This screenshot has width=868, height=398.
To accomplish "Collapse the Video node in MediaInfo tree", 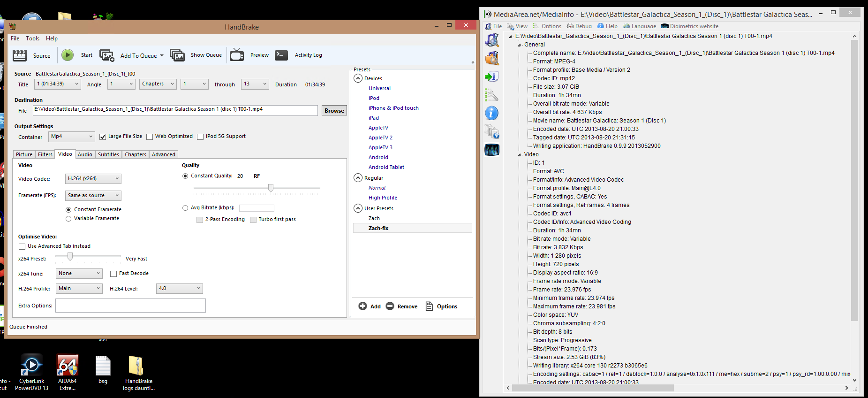I will (519, 155).
